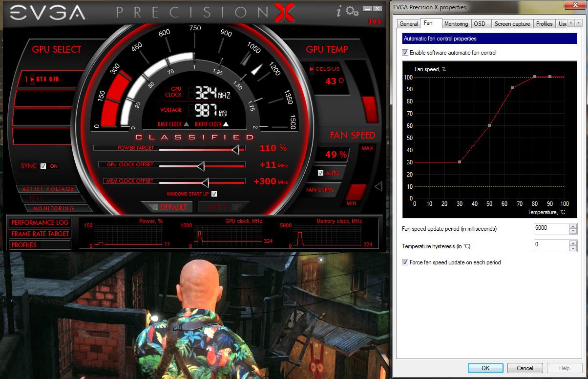Toggle the SYNC checkbox
The height and width of the screenshot is (379, 588).
coord(43,166)
